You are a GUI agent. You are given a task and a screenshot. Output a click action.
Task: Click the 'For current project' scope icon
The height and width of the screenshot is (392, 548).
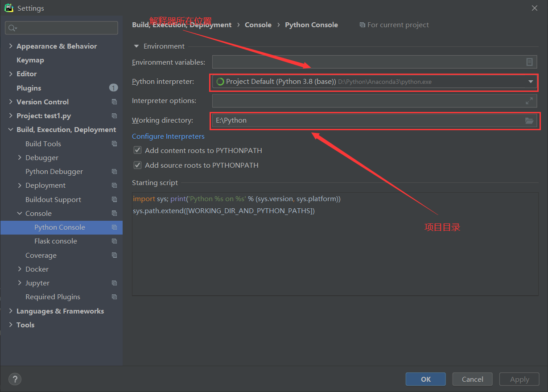(x=362, y=25)
